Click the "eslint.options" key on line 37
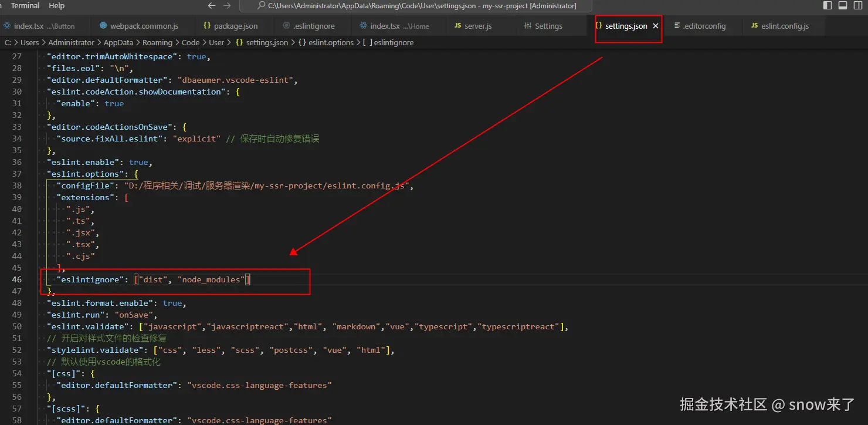Viewport: 868px width, 425px height. [x=85, y=174]
